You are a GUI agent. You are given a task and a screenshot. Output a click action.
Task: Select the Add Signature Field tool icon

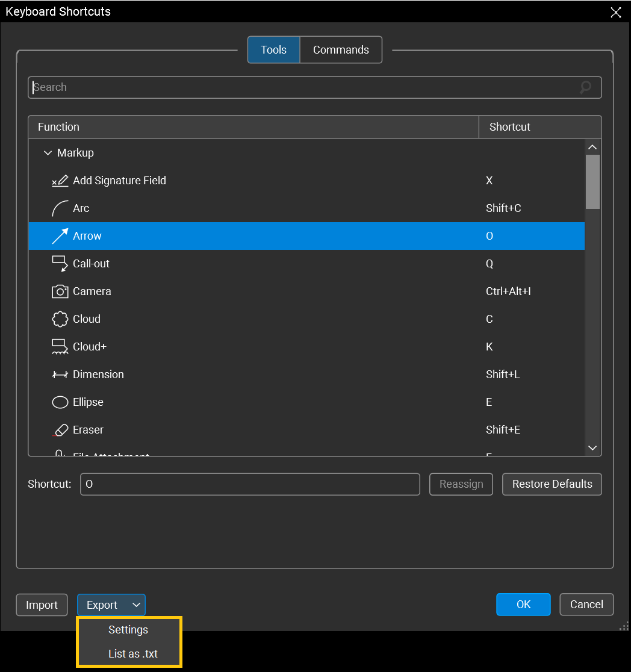(58, 180)
